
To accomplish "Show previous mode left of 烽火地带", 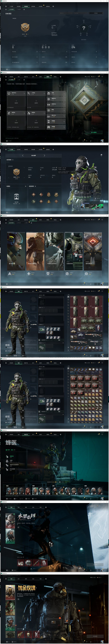I will tap(23, 156).
